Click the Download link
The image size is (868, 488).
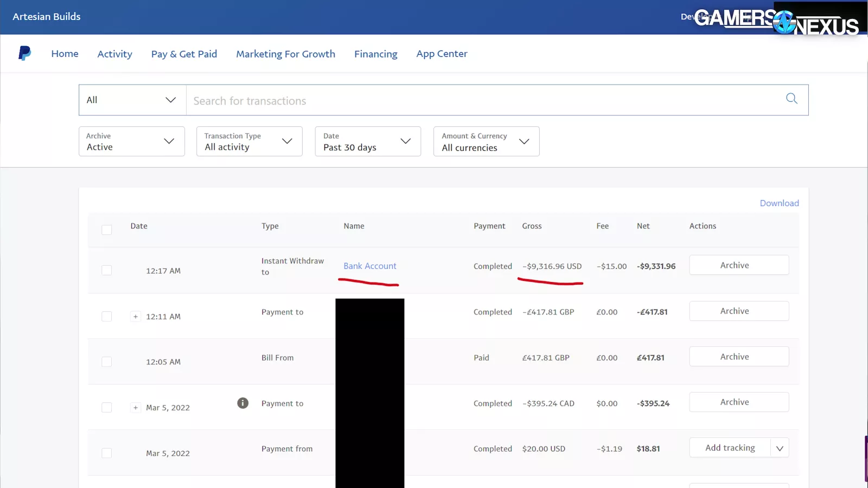(778, 203)
